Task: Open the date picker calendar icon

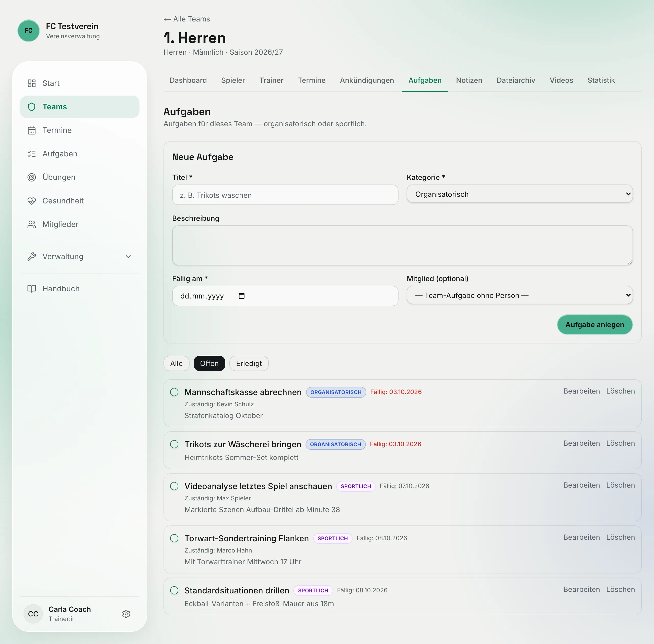Action: [x=241, y=296]
